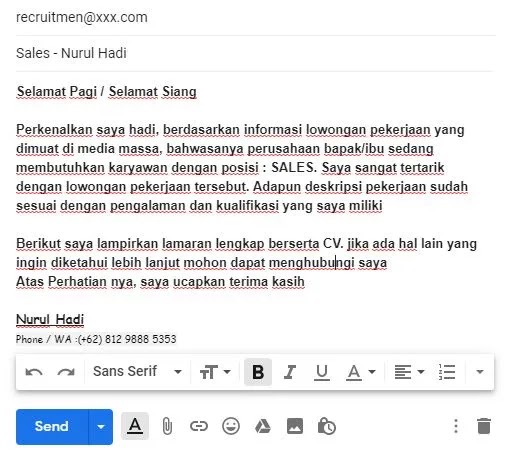
Task: Insert files using the Google Drive icon
Action: [263, 426]
